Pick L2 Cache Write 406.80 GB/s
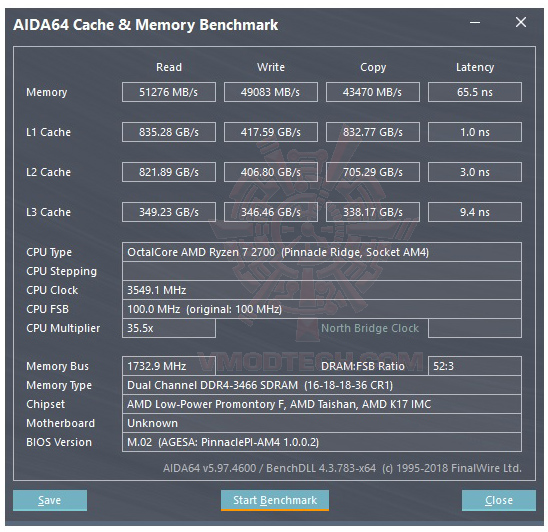The width and height of the screenshot is (548, 532). coord(271,172)
